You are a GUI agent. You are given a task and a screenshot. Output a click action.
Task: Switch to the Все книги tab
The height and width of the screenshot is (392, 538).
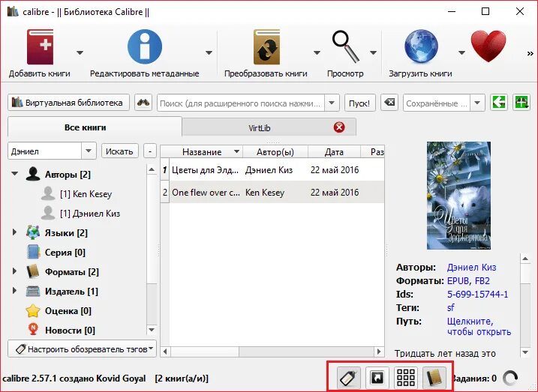95,127
